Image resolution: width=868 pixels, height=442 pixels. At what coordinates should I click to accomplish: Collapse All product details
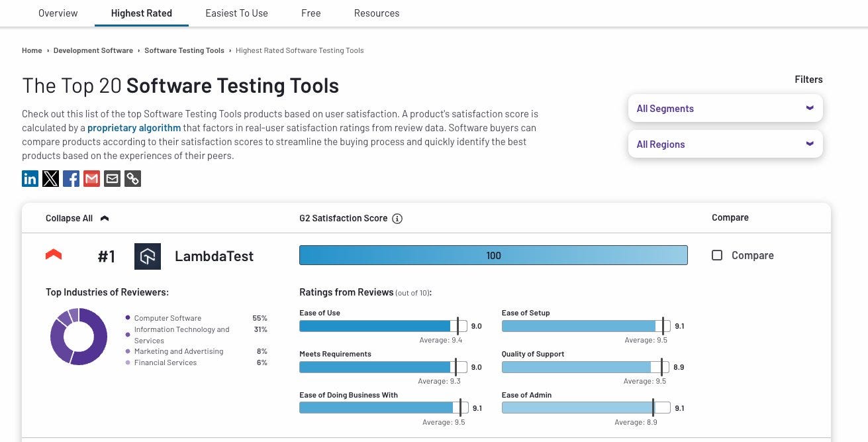pos(77,218)
